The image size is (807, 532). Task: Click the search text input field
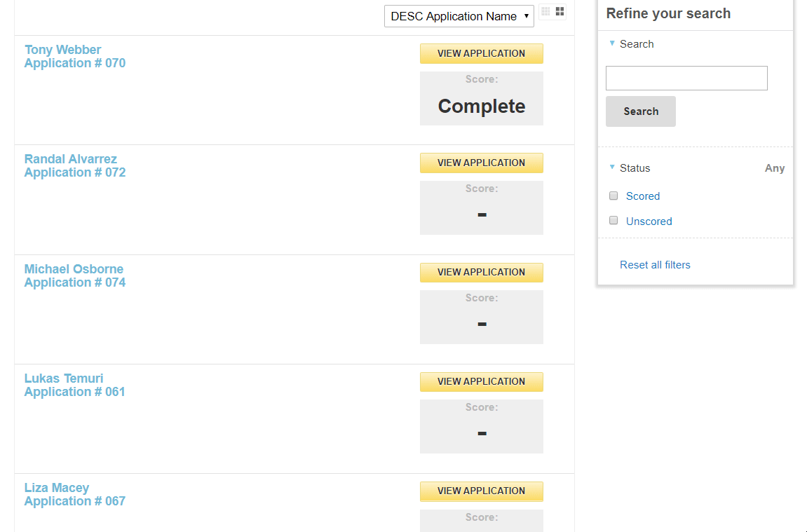[x=686, y=78]
